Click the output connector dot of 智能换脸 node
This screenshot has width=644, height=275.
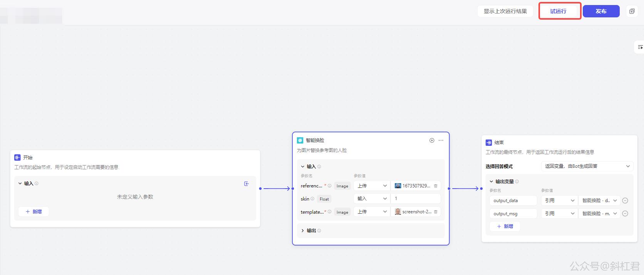tap(449, 189)
